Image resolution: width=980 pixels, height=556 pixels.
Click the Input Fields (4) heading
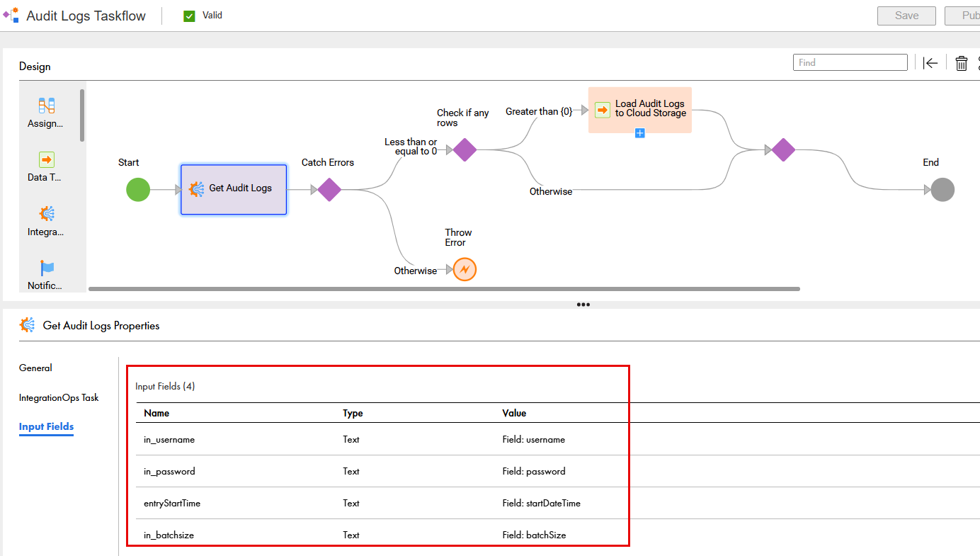tap(165, 386)
